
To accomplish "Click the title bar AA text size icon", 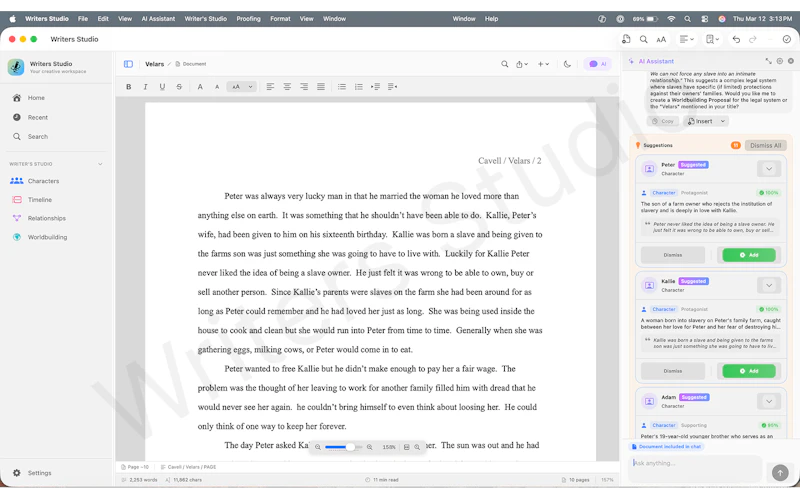I will coord(661,39).
